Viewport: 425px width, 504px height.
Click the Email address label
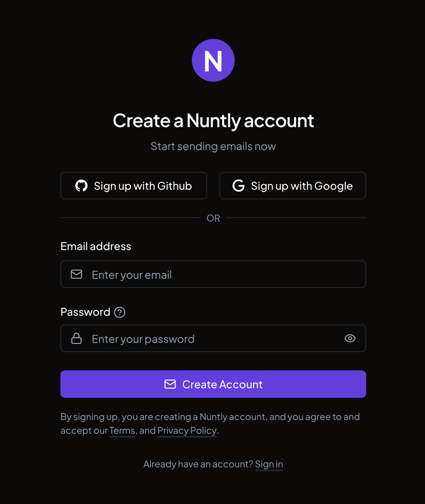96,246
